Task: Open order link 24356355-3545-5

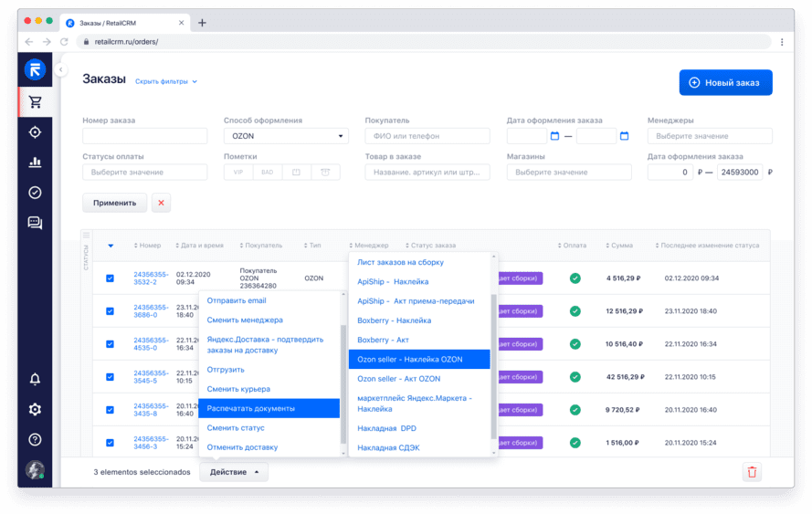Action: pyautogui.click(x=151, y=377)
